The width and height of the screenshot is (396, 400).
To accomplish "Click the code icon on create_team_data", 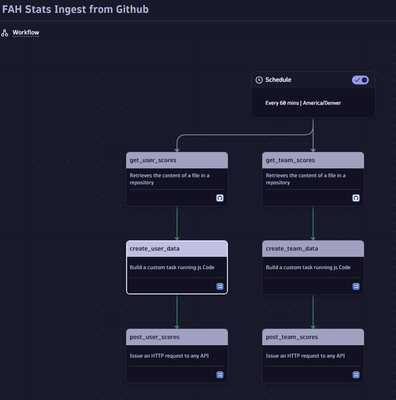I will tap(356, 286).
